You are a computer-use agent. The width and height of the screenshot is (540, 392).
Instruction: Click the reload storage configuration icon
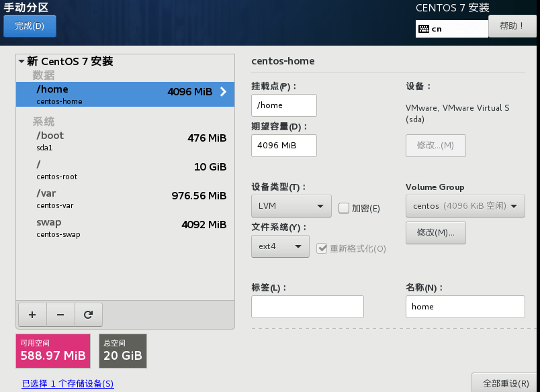tap(88, 313)
